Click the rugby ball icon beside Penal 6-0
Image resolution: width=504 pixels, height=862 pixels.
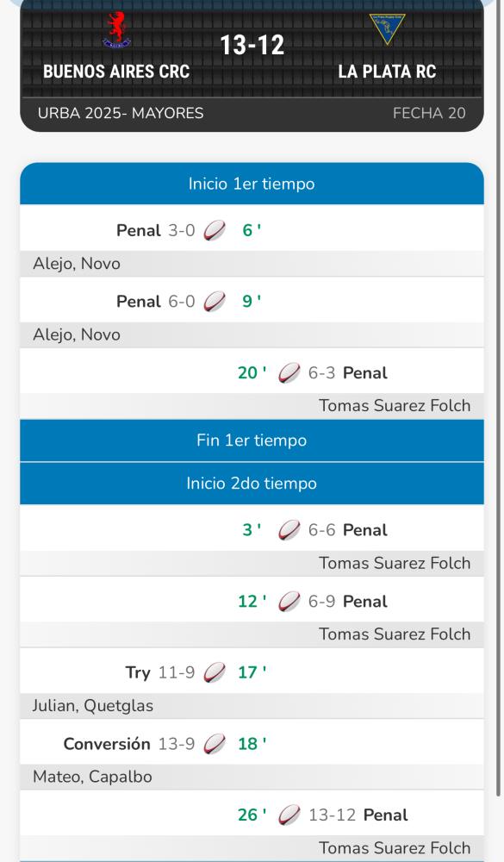pyautogui.click(x=215, y=301)
